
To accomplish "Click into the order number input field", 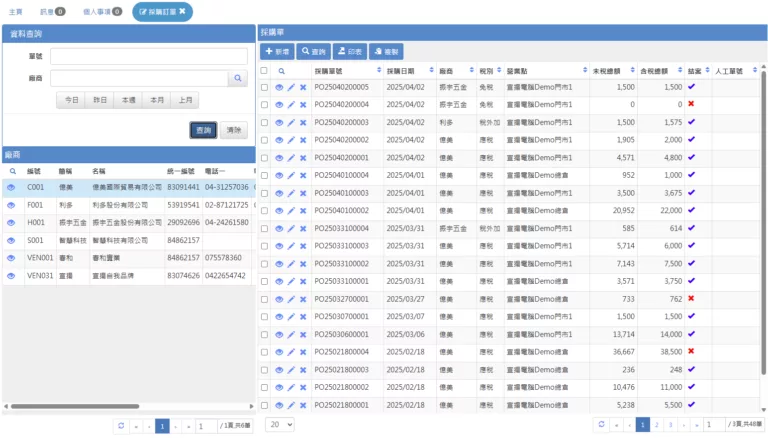I will tap(149, 56).
